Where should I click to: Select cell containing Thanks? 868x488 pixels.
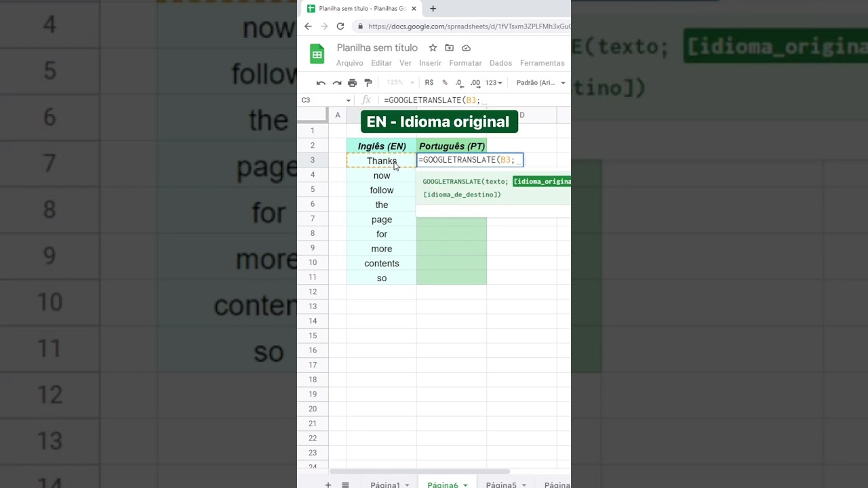(382, 161)
